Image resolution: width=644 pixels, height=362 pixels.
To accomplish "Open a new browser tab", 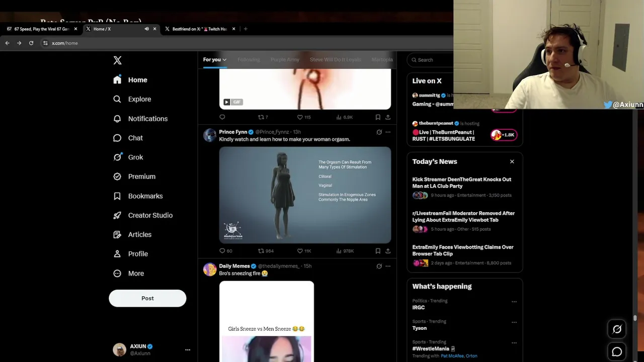I will pyautogui.click(x=246, y=29).
